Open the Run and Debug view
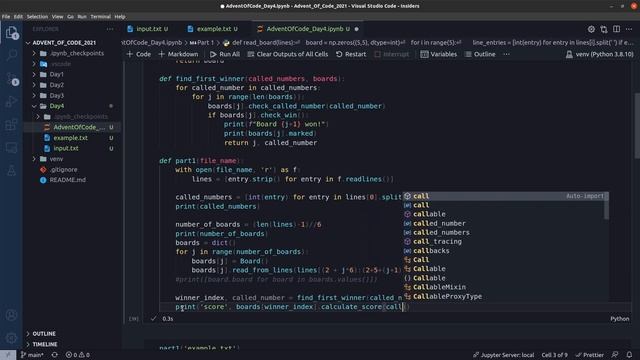 [x=11, y=101]
